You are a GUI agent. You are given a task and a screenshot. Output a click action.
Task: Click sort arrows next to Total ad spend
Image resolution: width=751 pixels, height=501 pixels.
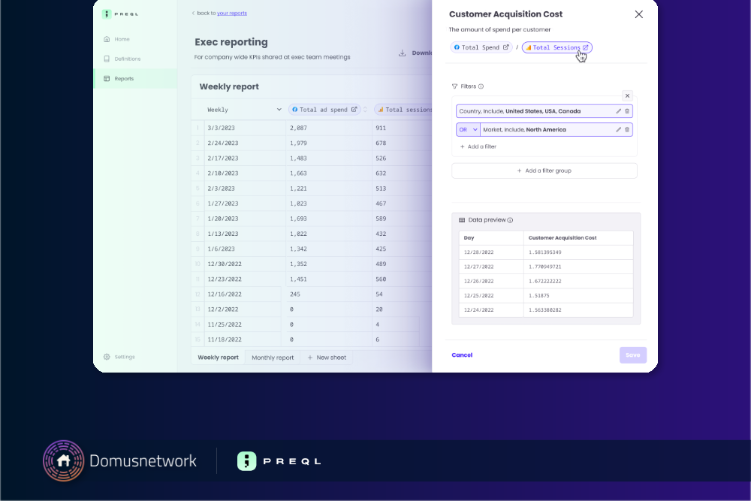365,110
